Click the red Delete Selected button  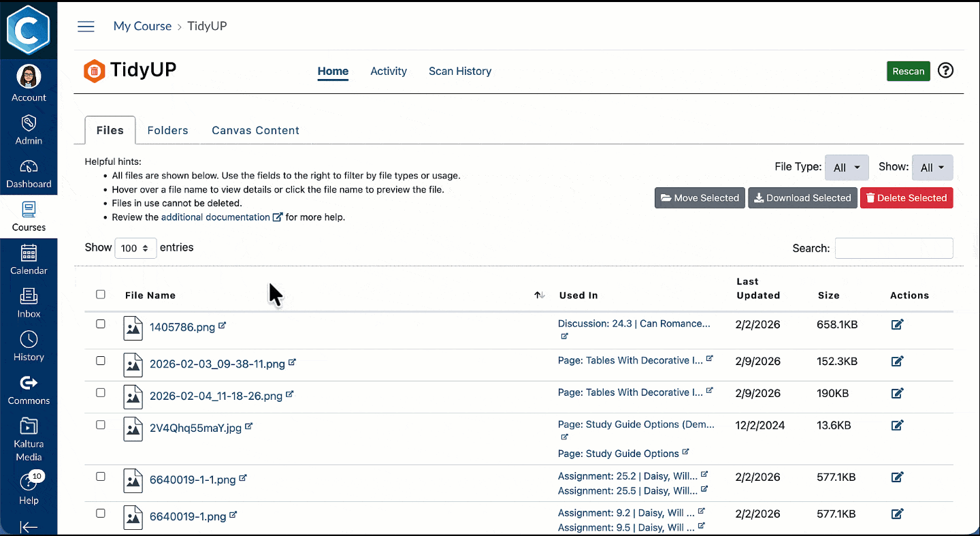906,198
